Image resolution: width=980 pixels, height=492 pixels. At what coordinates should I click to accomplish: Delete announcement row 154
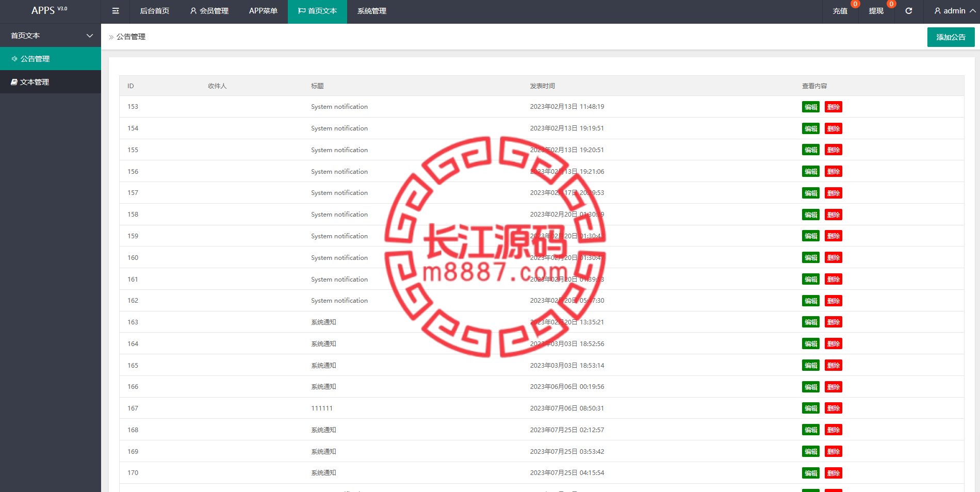pyautogui.click(x=834, y=128)
